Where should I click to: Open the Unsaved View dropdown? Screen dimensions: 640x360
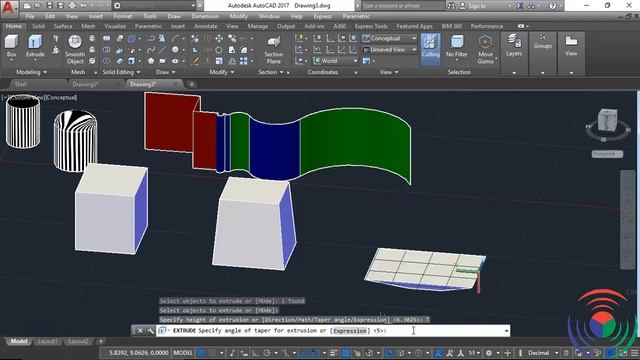click(389, 50)
